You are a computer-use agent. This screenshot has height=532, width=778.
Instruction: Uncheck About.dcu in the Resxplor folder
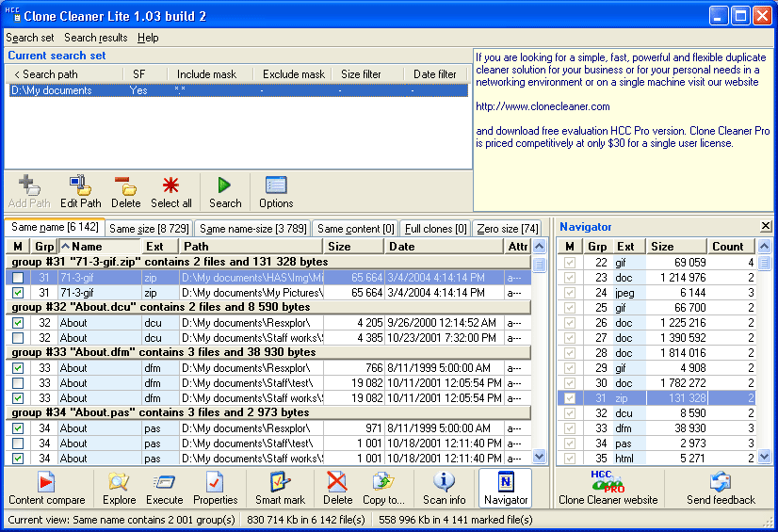click(x=18, y=323)
